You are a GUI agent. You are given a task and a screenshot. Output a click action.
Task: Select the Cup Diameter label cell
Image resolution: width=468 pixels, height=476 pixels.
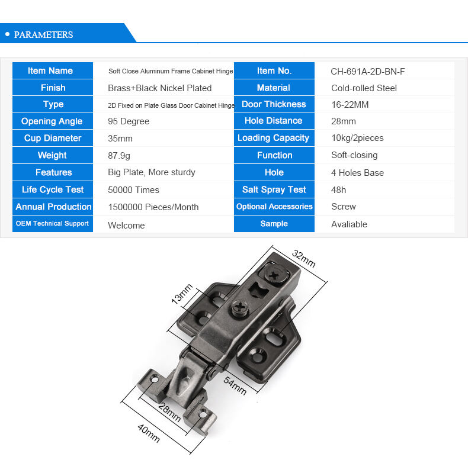click(x=52, y=139)
